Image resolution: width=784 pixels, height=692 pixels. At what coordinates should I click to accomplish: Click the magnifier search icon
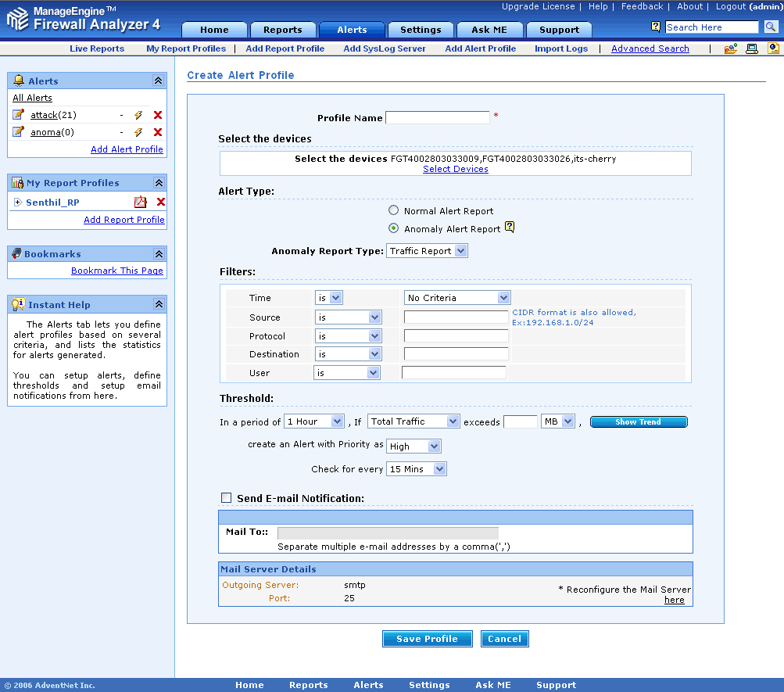coord(771,27)
